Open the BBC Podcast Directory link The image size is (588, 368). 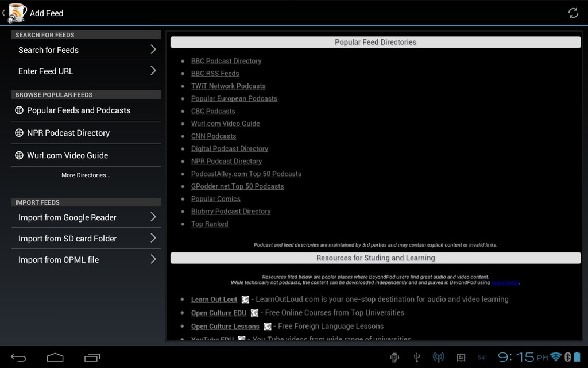226,61
